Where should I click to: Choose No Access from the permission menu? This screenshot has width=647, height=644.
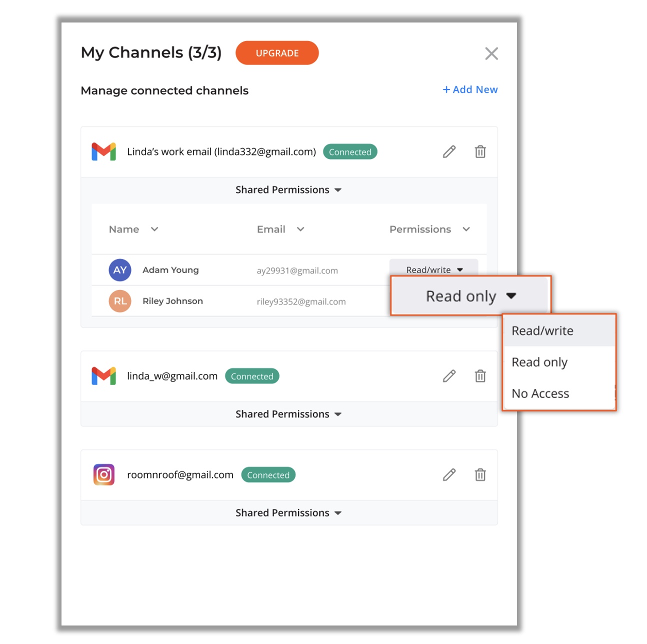pos(559,393)
